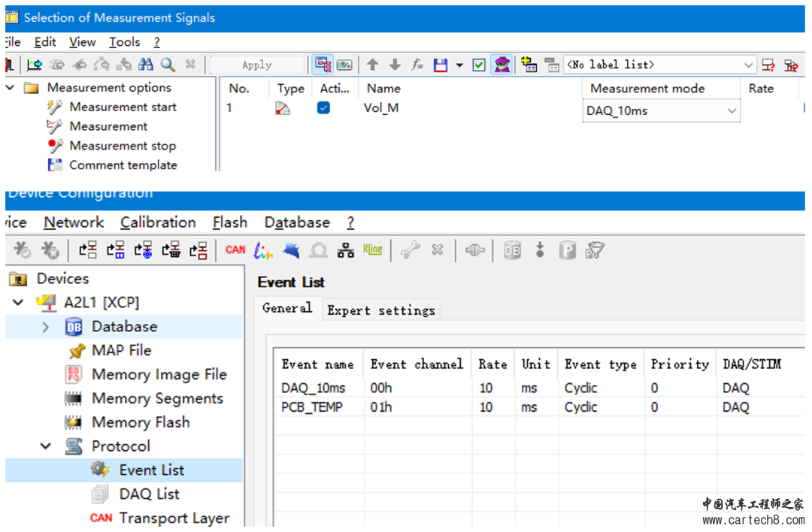Switch to the General tab
Viewport: 812px width, 532px height.
point(287,308)
